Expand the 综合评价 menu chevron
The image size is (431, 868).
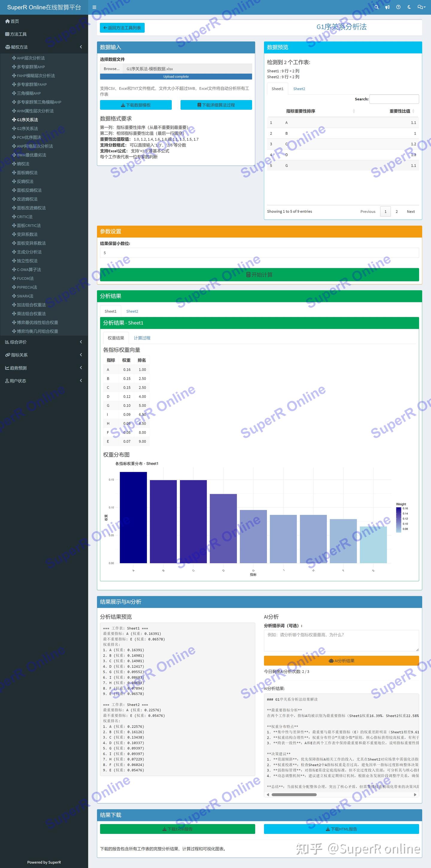point(81,342)
